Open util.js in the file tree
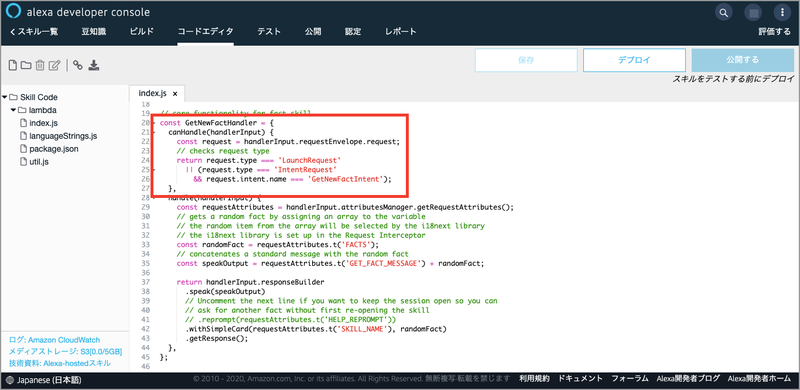Viewport: 800px width, 390px height. click(x=39, y=162)
